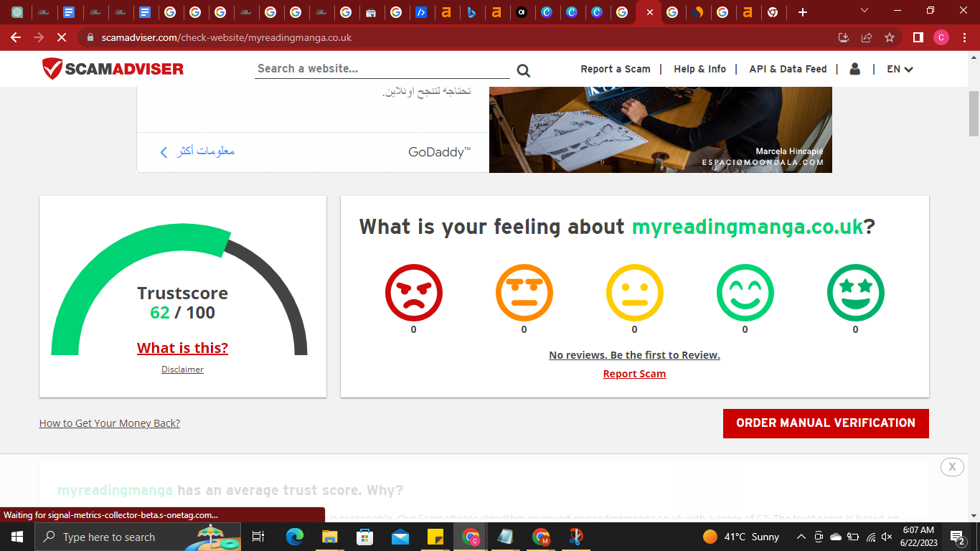
Task: Click the browser Back arrow
Action: pos(16,37)
